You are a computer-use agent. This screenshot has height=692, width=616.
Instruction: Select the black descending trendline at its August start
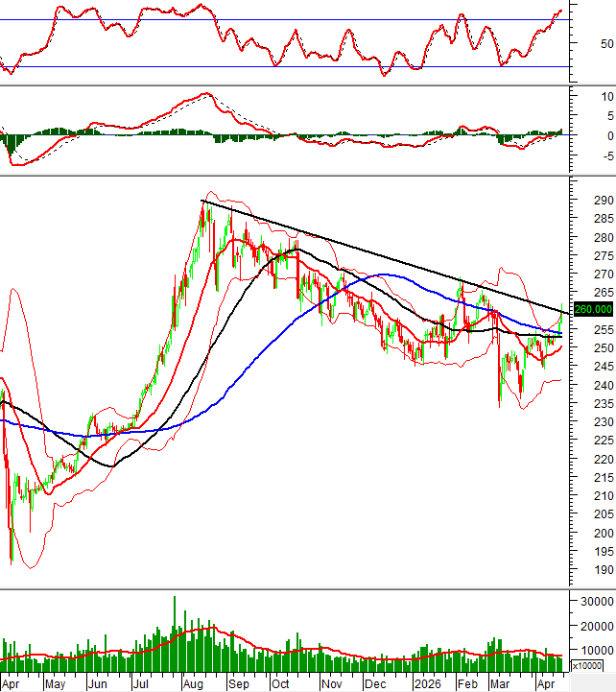201,201
